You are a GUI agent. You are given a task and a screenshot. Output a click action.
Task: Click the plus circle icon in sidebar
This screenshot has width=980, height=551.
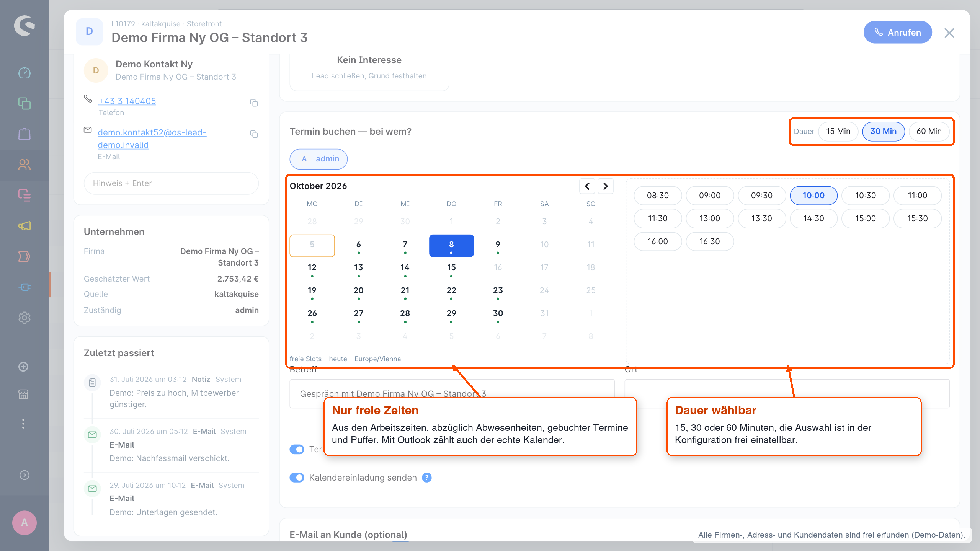click(x=23, y=367)
